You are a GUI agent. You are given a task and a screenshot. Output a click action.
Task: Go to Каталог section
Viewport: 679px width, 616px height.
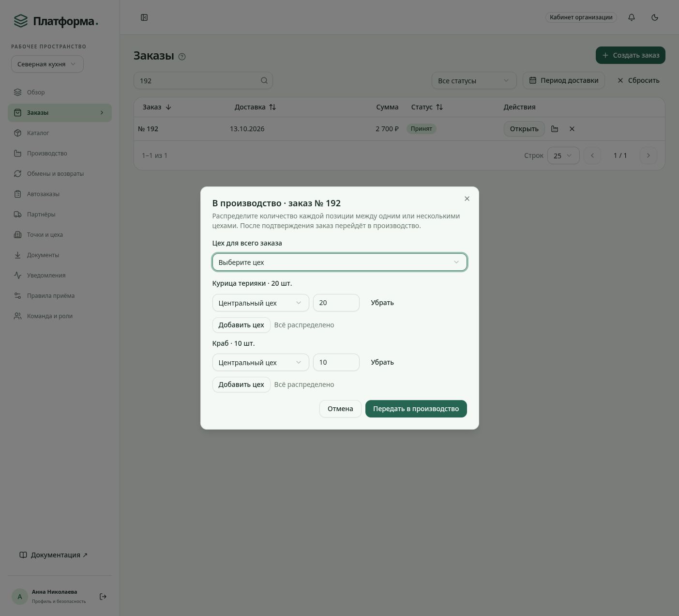click(60, 133)
